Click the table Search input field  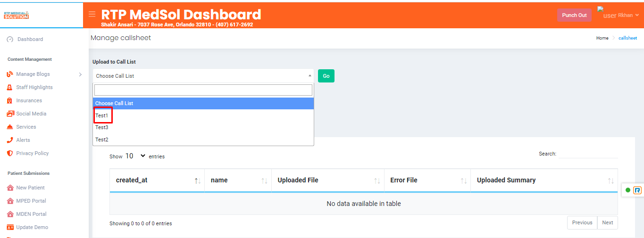pyautogui.click(x=588, y=154)
